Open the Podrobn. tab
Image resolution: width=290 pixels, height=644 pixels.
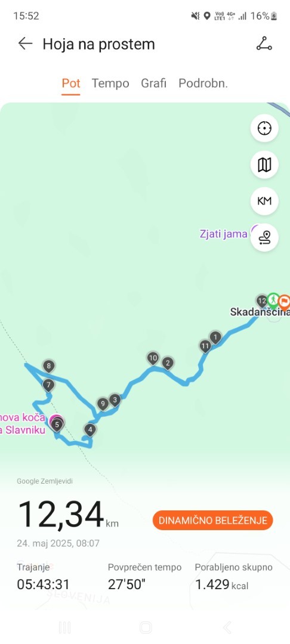[x=203, y=83]
